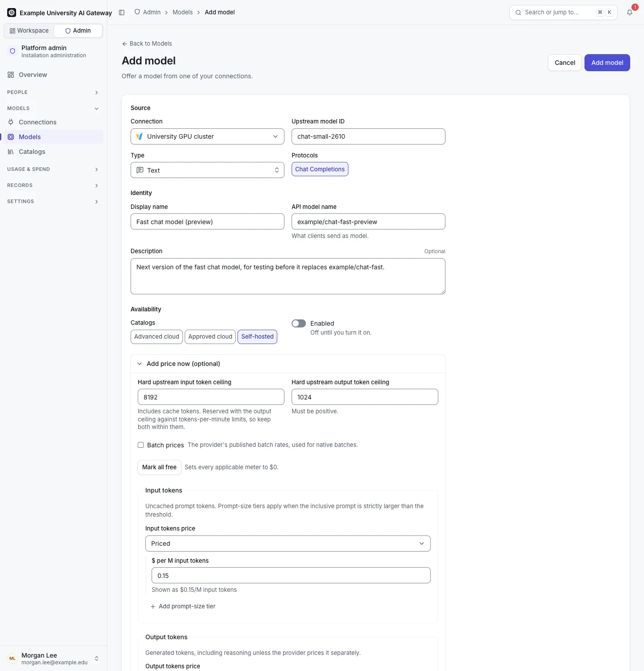This screenshot has width=644, height=671.
Task: Click Mark all free
Action: (159, 467)
